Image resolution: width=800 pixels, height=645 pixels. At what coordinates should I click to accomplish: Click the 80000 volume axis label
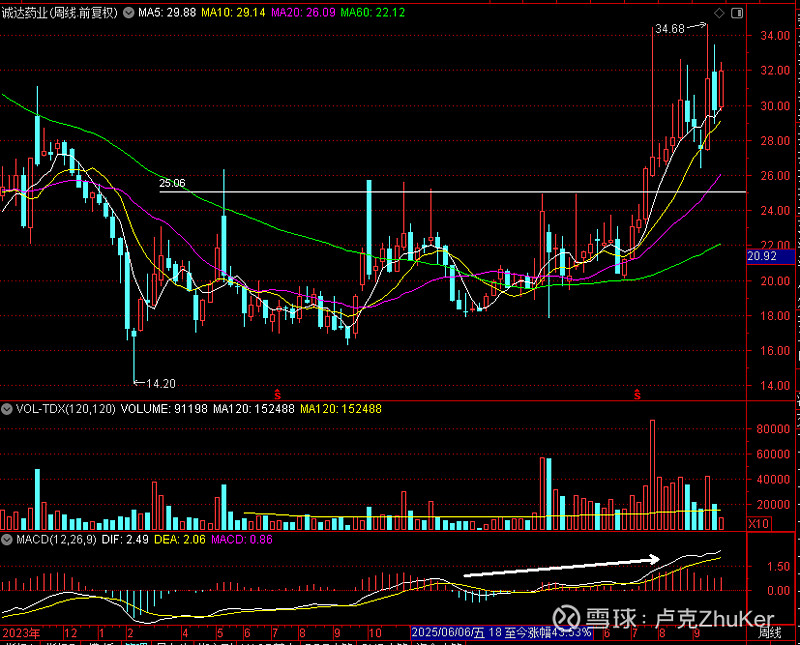pos(773,429)
